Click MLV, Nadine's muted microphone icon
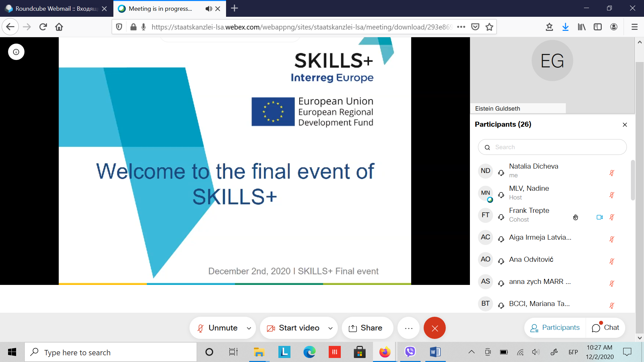The image size is (644, 362). tap(612, 195)
